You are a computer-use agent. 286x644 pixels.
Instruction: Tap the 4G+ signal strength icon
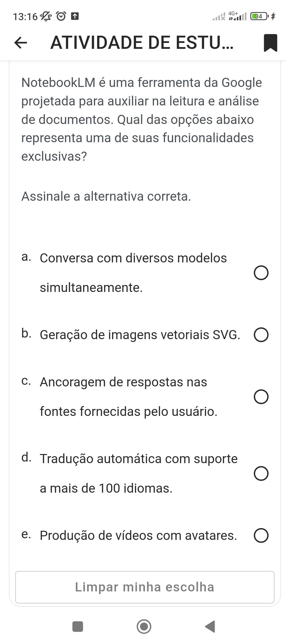[x=237, y=16]
